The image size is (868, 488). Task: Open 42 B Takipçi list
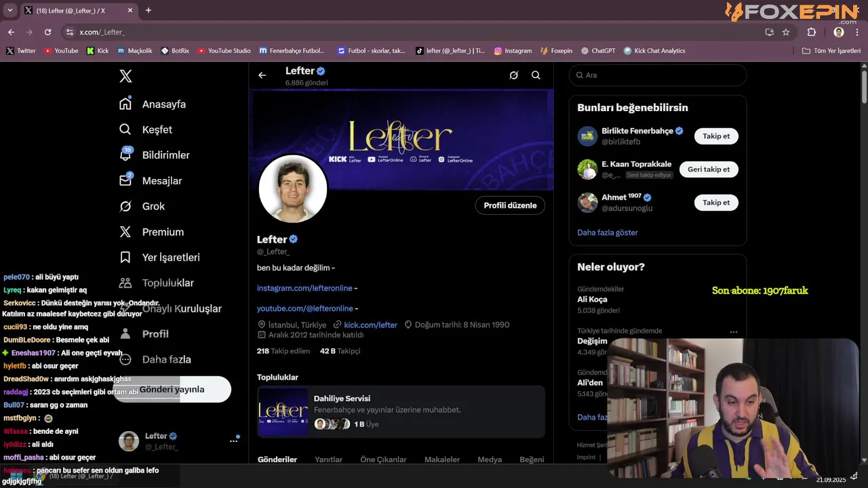[340, 351]
